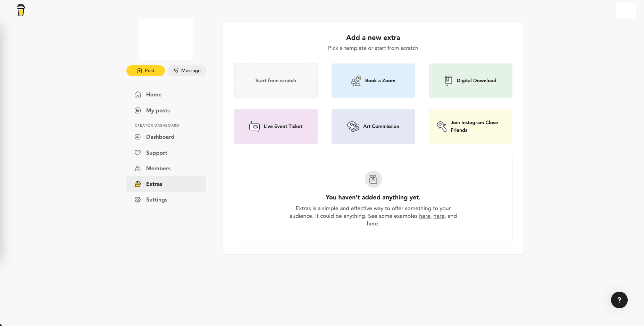Screen dimensions: 644x326
Task: Pick the Art Commission template
Action: (x=373, y=127)
